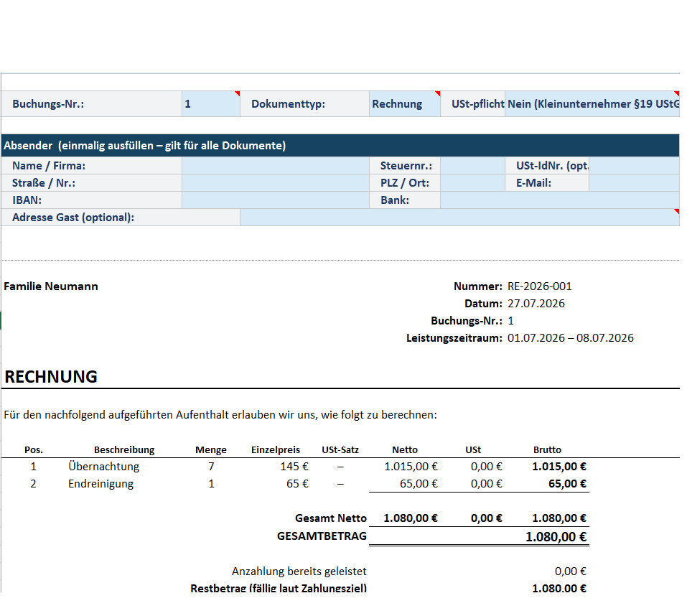687x616 pixels.
Task: Select the 'Nummer:' label
Action: (478, 286)
